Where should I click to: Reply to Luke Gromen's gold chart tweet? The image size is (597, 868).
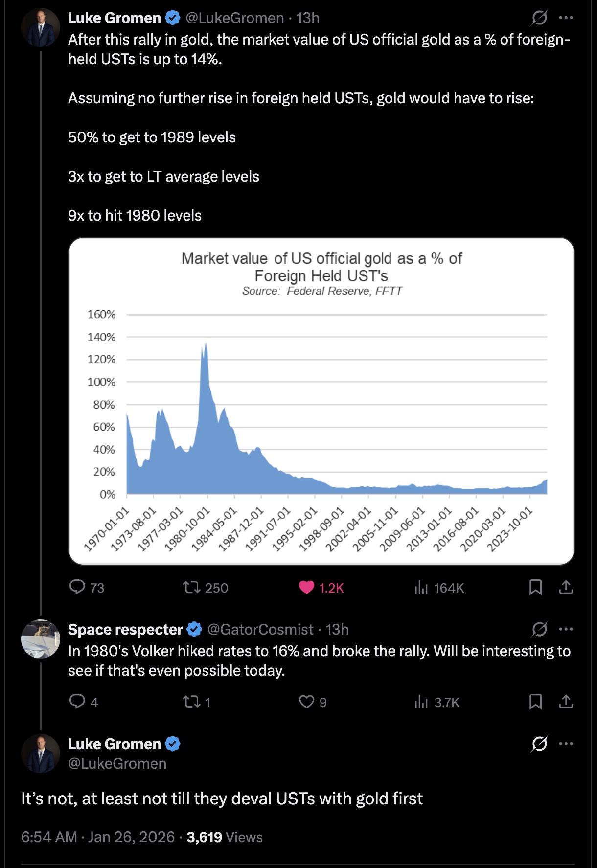click(x=77, y=587)
